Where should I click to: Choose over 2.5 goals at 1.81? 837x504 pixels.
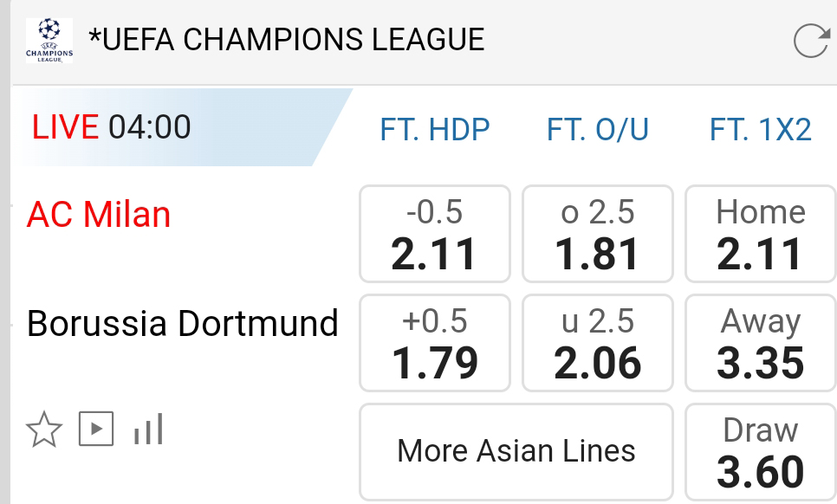click(x=597, y=234)
